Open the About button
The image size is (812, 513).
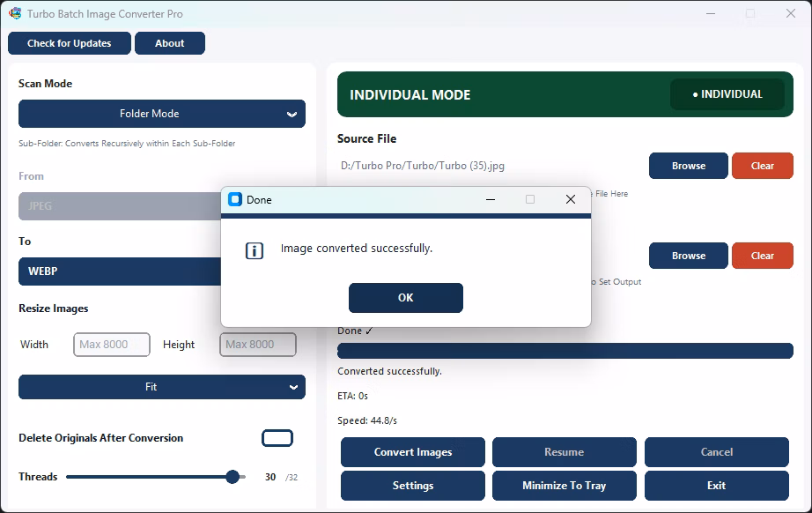170,43
